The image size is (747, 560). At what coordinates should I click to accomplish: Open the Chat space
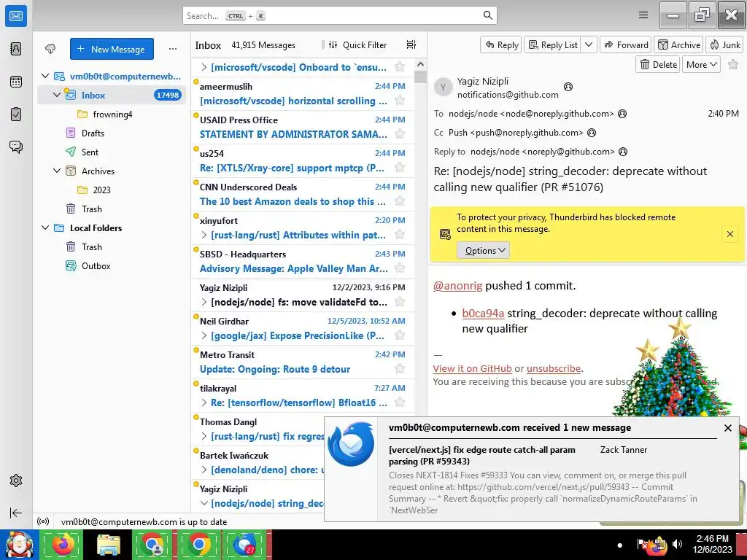(16, 147)
